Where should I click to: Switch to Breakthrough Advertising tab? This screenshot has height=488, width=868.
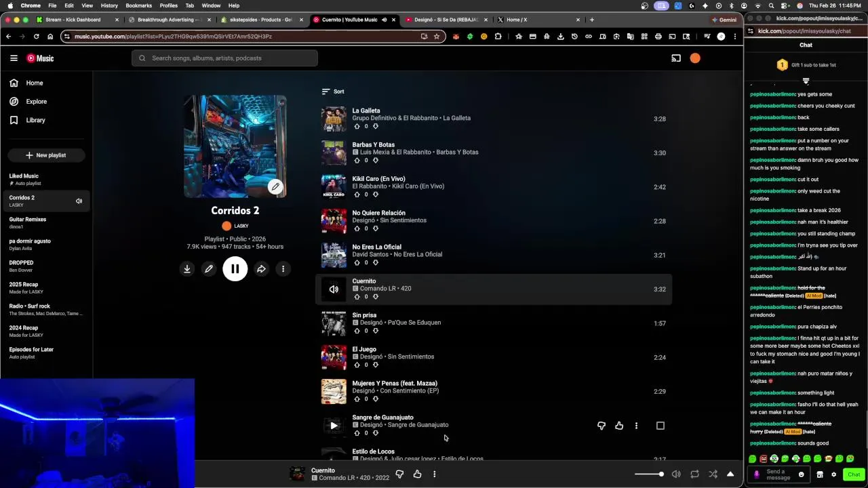[x=170, y=20]
